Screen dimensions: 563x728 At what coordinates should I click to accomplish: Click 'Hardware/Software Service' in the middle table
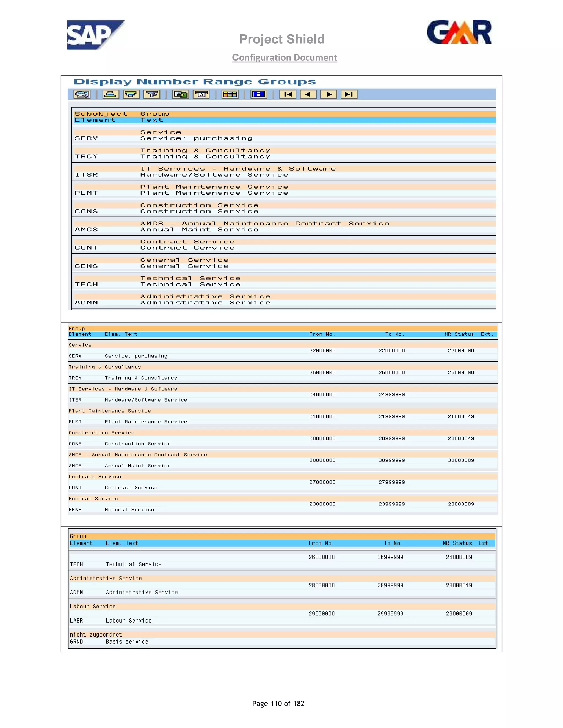[146, 400]
